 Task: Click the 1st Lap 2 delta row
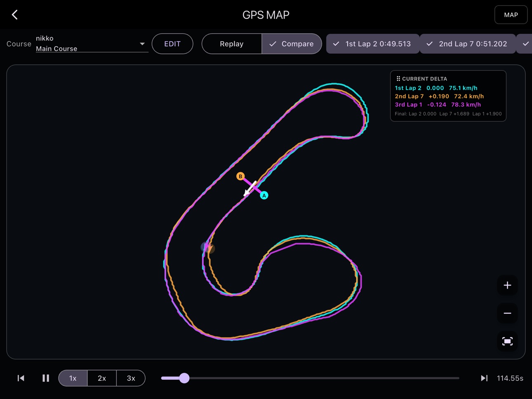coord(436,88)
